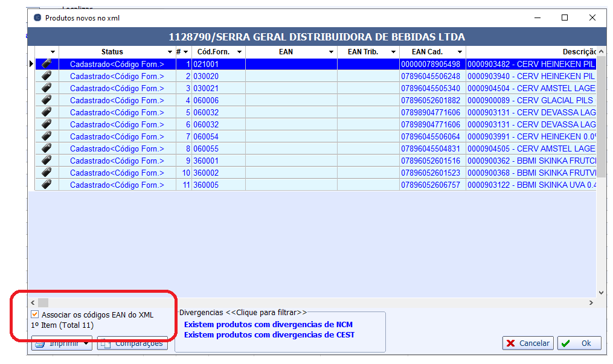Screen dimensions: 613x364
Task: Filter by divergencias de CEST link
Action: point(269,334)
